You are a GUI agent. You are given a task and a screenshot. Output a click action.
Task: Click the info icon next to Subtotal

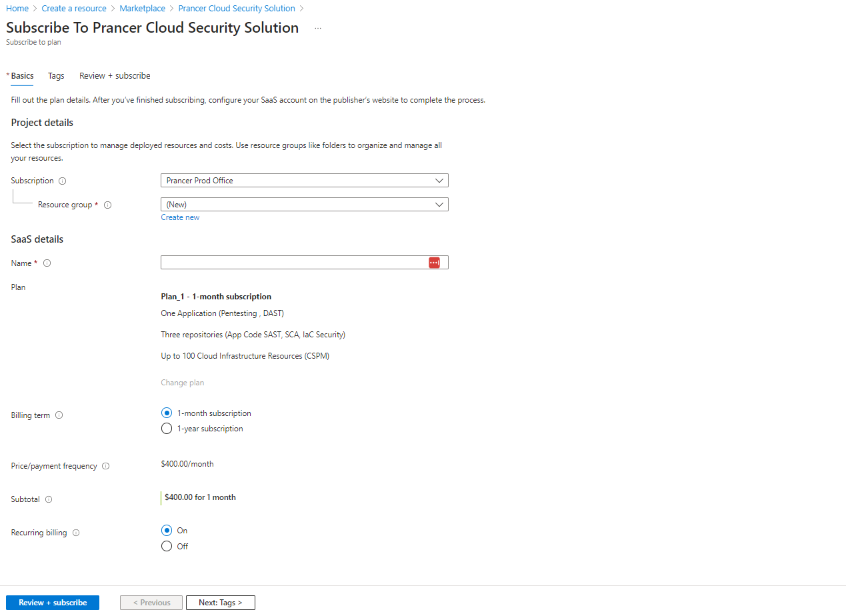click(x=49, y=499)
